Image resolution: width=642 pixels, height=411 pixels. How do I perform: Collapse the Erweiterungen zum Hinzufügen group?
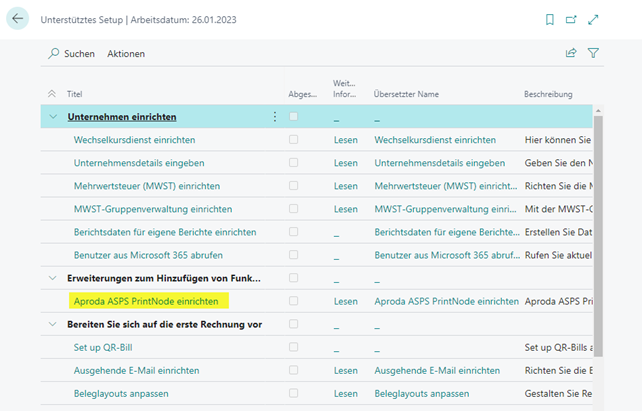pos(53,278)
